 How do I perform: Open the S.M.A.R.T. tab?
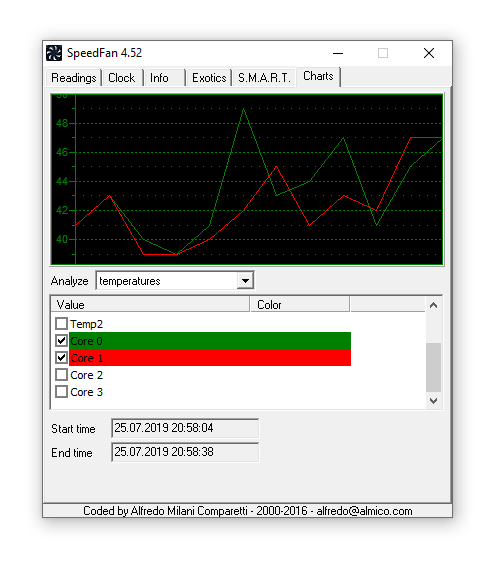(264, 78)
